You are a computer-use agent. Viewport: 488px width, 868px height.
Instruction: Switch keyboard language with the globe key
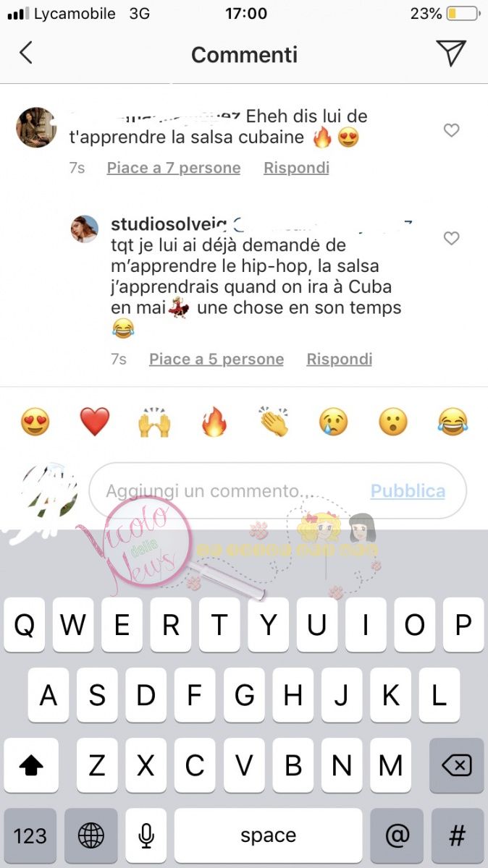pyautogui.click(x=91, y=836)
